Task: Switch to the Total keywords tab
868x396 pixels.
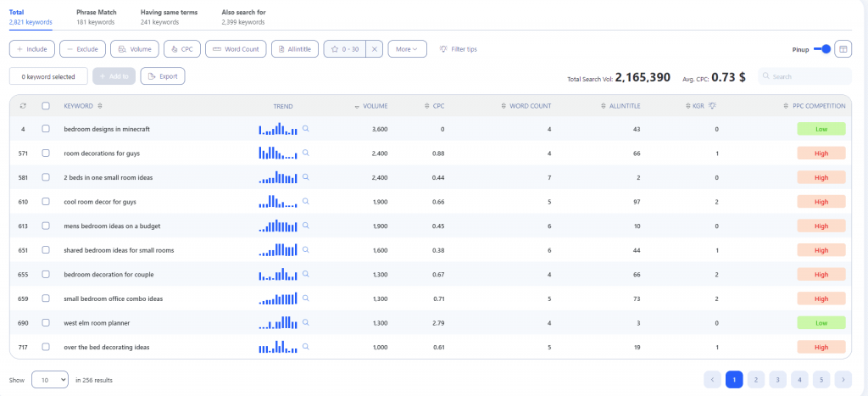Action: point(31,17)
